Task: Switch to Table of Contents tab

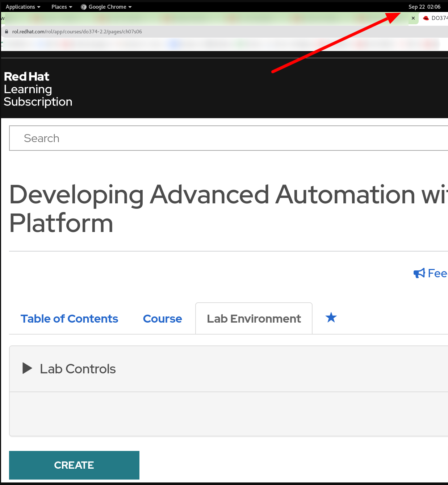Action: [x=69, y=319]
